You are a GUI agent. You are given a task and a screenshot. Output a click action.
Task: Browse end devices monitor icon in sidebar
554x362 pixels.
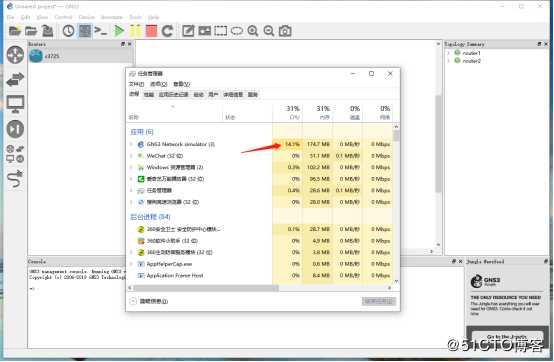pos(15,104)
